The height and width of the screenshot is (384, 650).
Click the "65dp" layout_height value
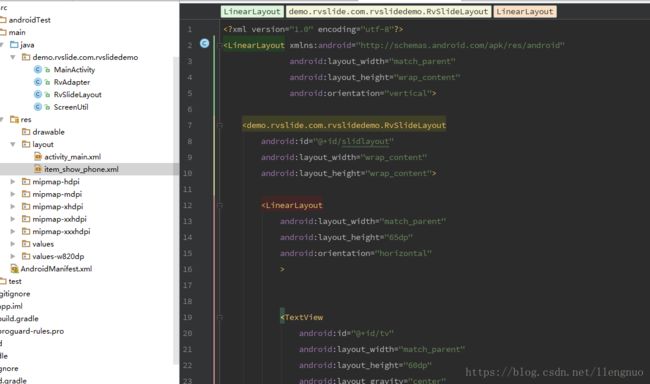tap(399, 237)
